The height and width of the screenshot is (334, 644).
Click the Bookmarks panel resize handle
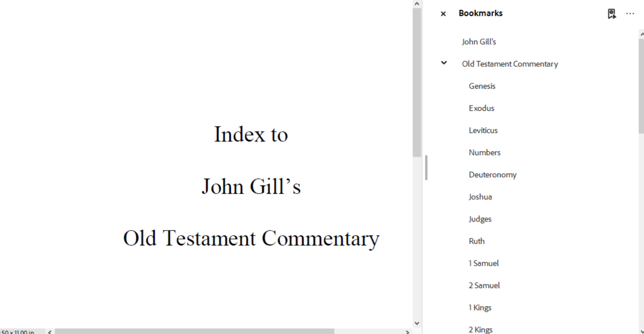click(426, 168)
